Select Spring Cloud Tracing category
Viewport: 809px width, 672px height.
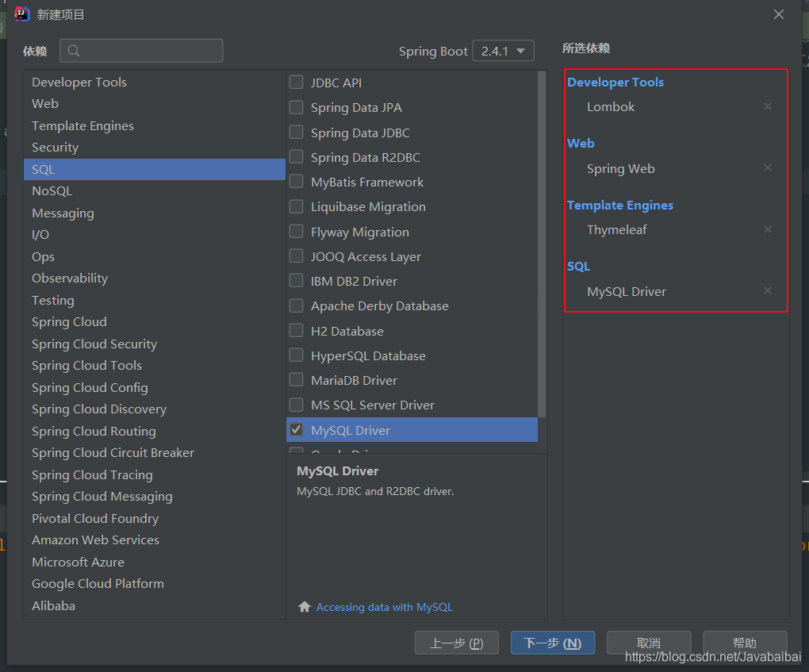[155, 474]
